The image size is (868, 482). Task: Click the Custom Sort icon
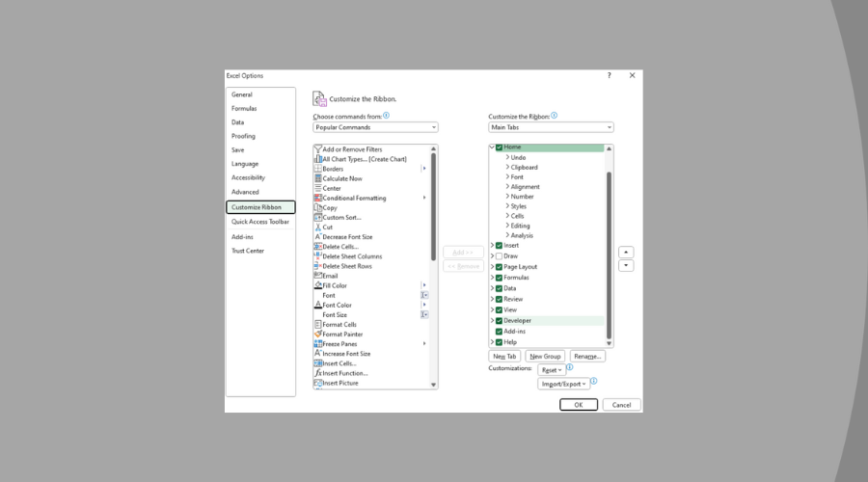[x=317, y=218]
